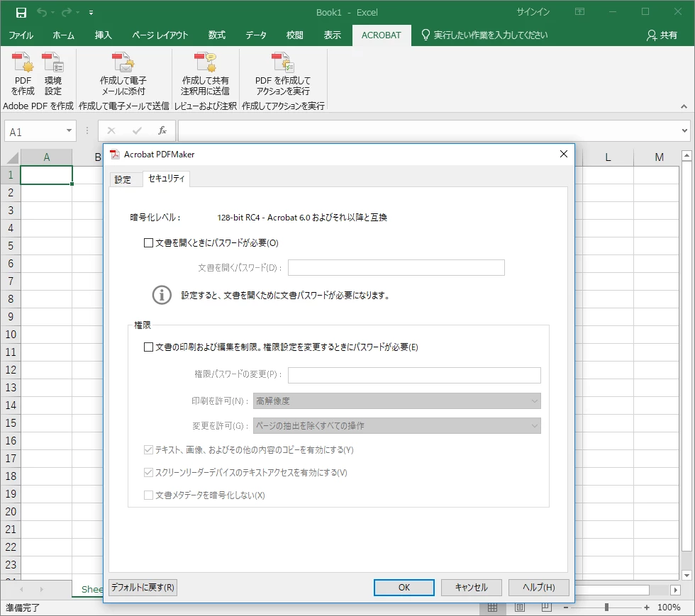Click 作成して電子メールに添付 icon
695x616 pixels.
(123, 62)
